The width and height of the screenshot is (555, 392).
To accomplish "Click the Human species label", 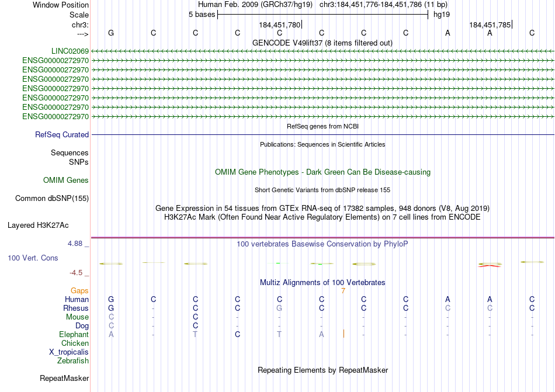I will 77,300.
